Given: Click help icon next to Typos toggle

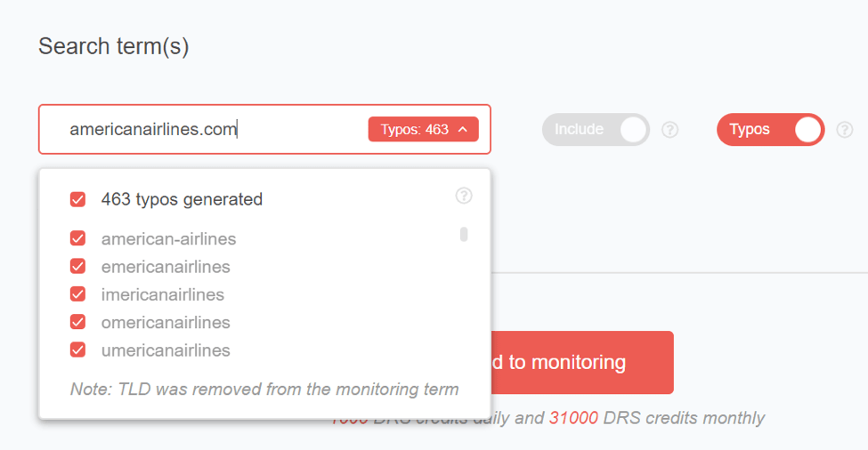Looking at the screenshot, I should point(844,130).
